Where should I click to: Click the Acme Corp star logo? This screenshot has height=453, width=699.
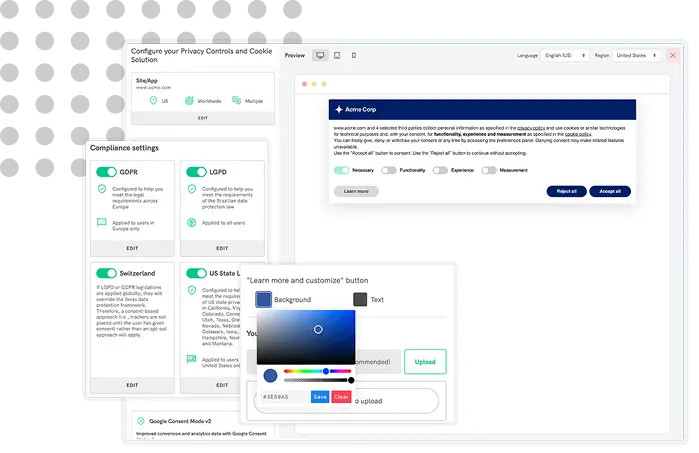coord(339,109)
